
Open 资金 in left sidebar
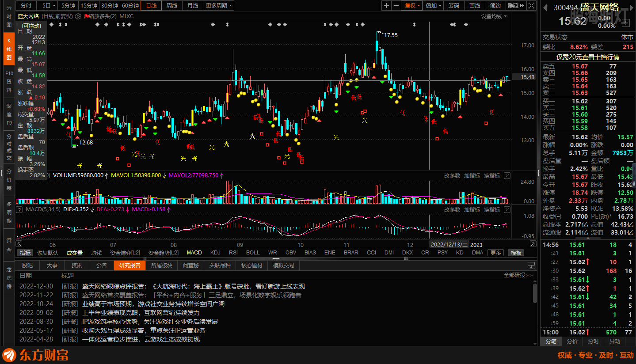point(9,245)
